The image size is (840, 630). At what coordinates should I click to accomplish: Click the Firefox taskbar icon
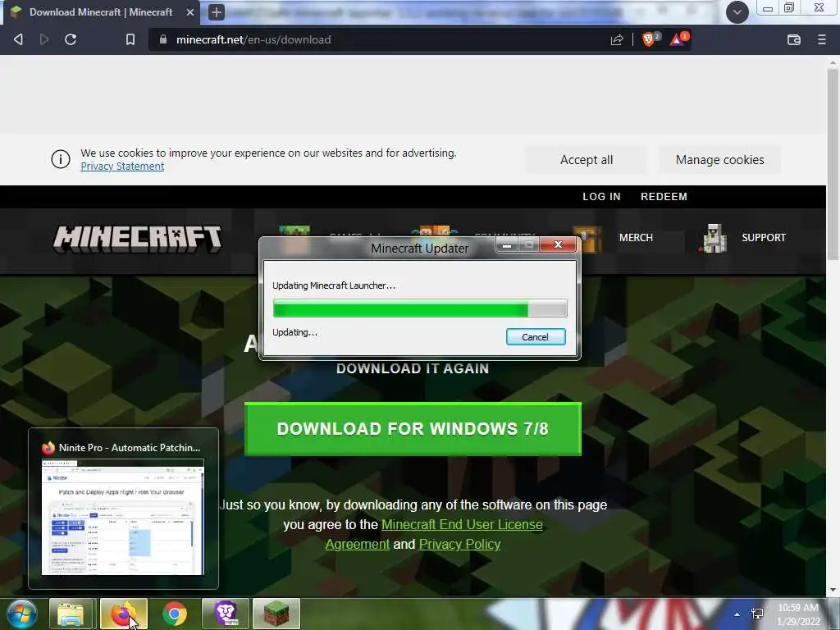124,614
